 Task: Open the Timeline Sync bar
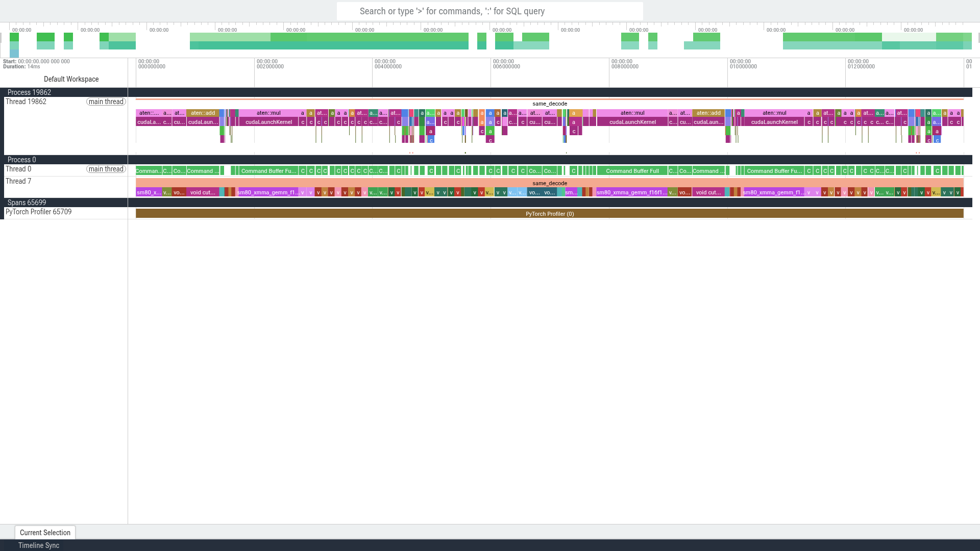pos(39,545)
